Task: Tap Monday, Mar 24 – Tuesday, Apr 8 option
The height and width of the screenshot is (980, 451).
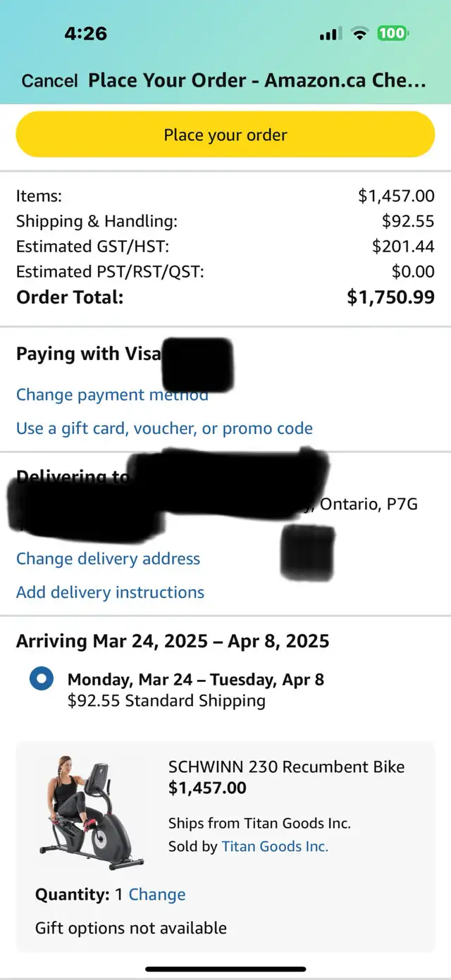Action: tap(196, 680)
